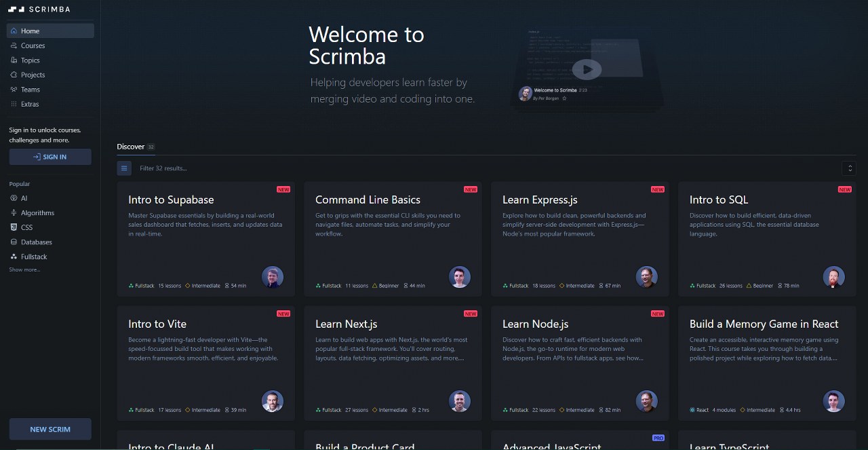Open the Projects menu item
Viewport: 868px width, 450px height.
50,75
